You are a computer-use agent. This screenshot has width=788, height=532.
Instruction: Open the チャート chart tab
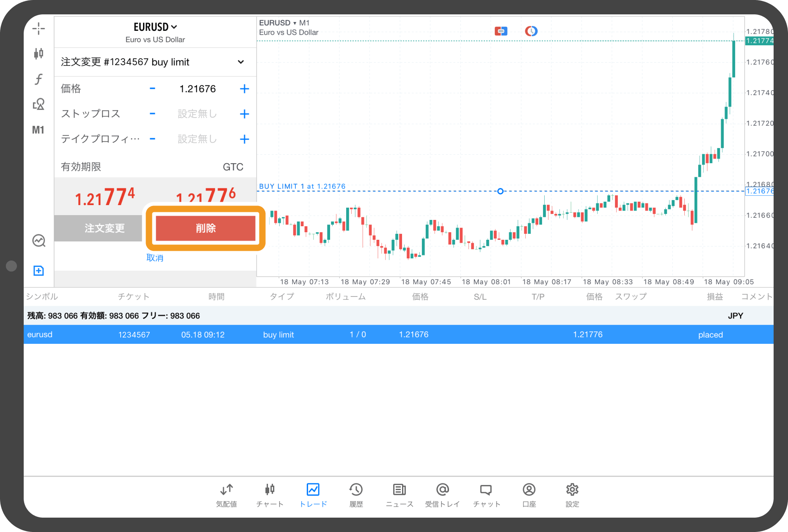tap(270, 495)
